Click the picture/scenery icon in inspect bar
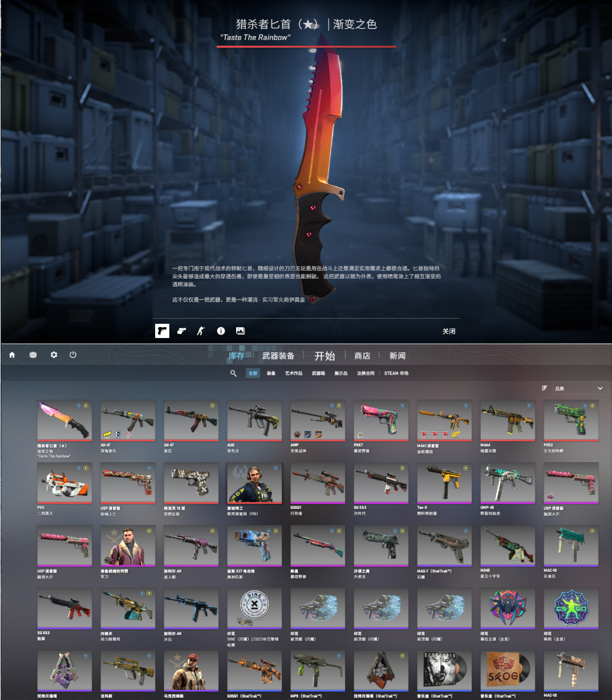 (240, 331)
